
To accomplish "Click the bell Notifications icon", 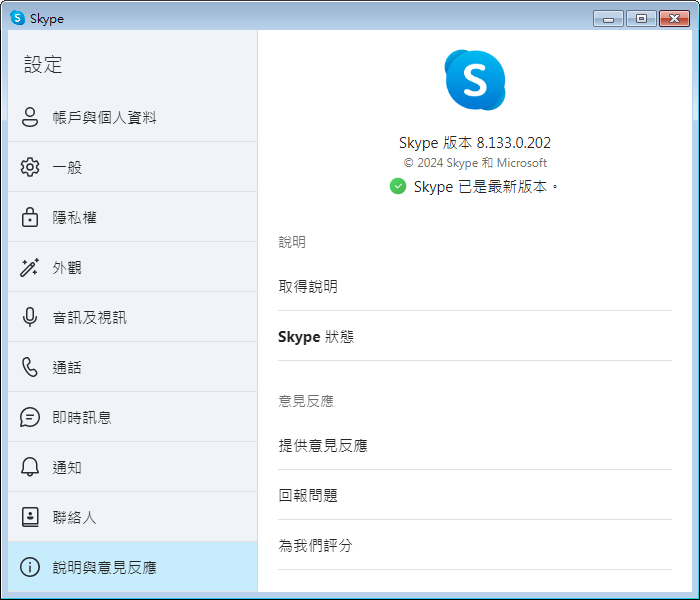I will [30, 467].
